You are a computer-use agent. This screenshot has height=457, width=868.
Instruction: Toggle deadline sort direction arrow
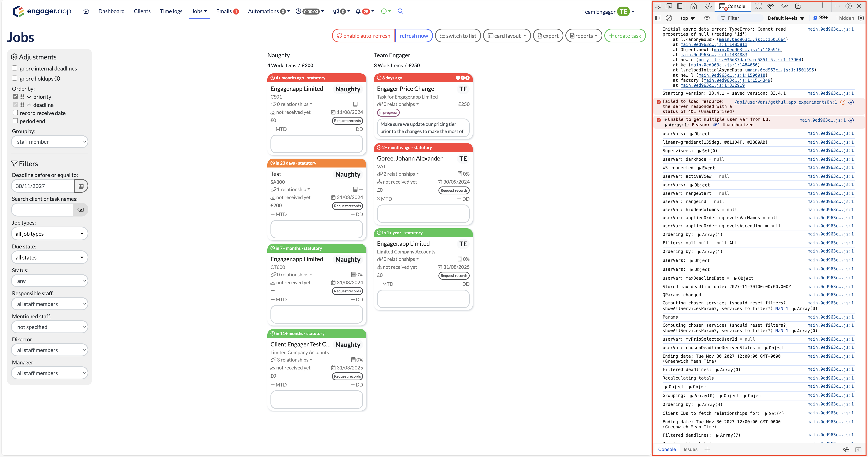29,105
